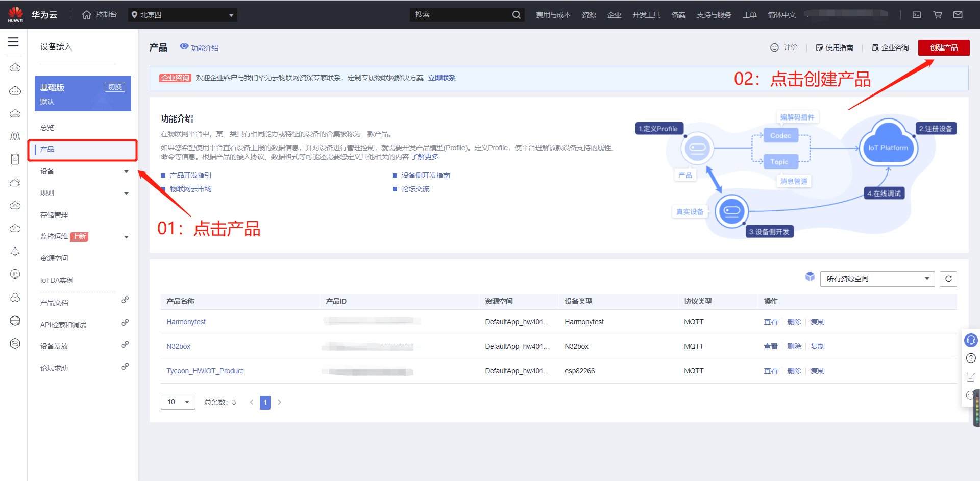Open the console home icon
Screen dimensions: 980x481
[x=87, y=15]
